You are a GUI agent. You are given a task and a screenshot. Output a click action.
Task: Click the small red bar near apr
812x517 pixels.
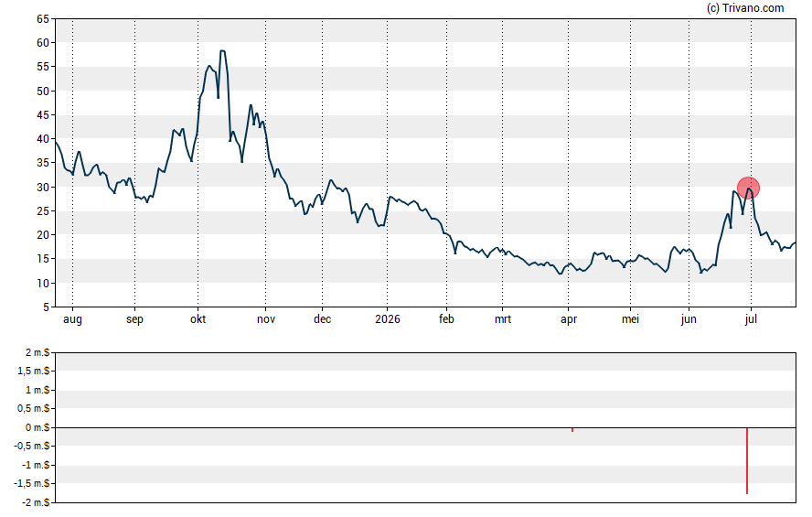point(572,430)
